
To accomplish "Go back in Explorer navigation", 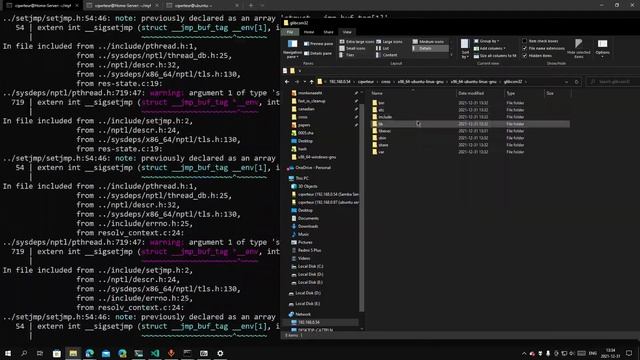I will (287, 82).
